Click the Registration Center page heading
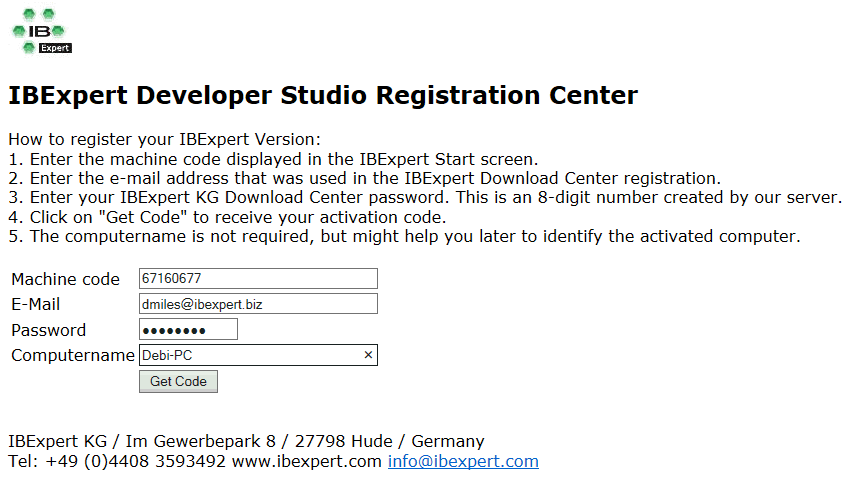Viewport: 847px width, 488px height. (323, 96)
